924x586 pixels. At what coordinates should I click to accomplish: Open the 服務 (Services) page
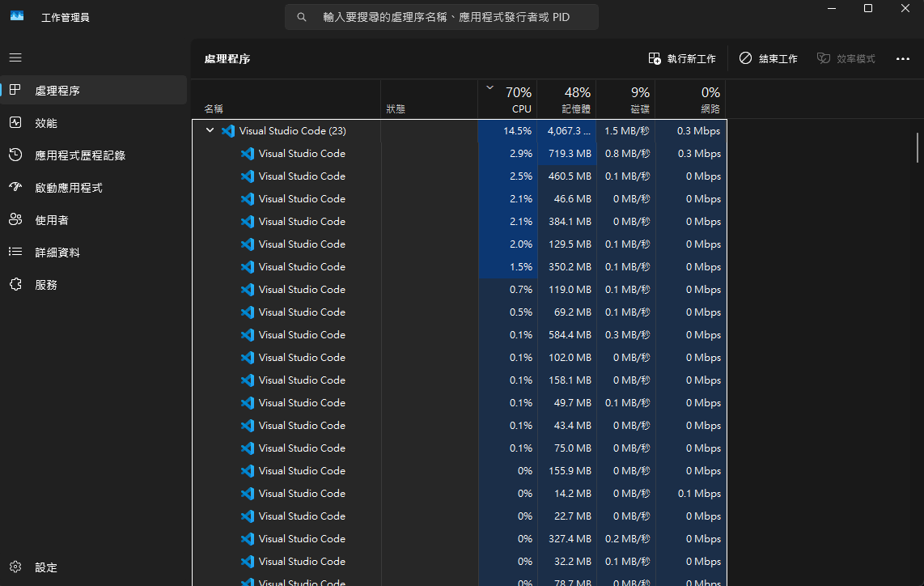(93, 285)
